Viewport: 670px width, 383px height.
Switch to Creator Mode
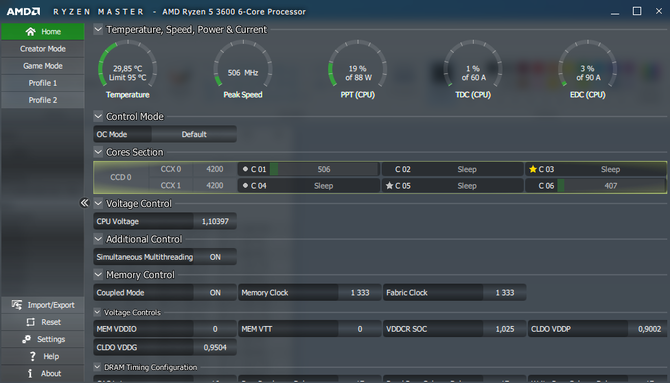(x=43, y=49)
